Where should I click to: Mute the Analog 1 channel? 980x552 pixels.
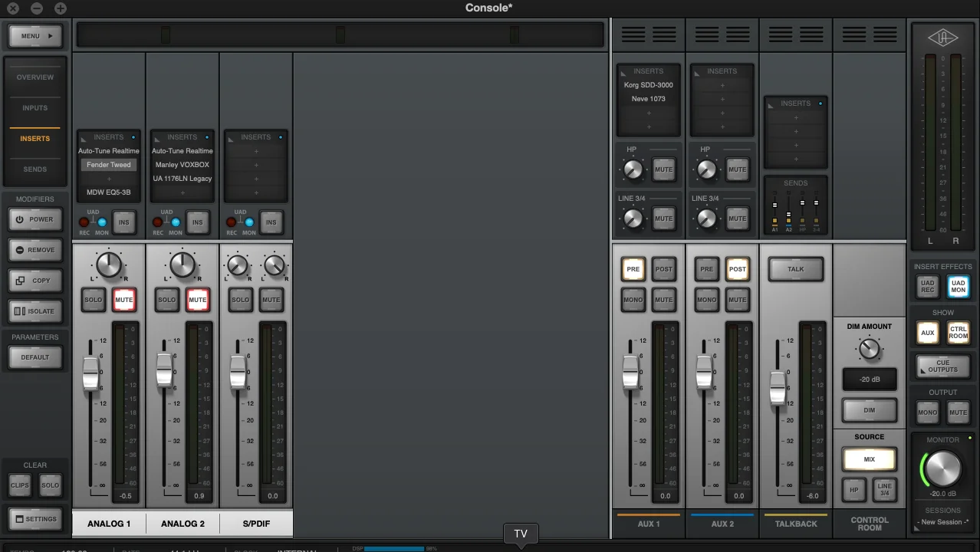tap(124, 300)
